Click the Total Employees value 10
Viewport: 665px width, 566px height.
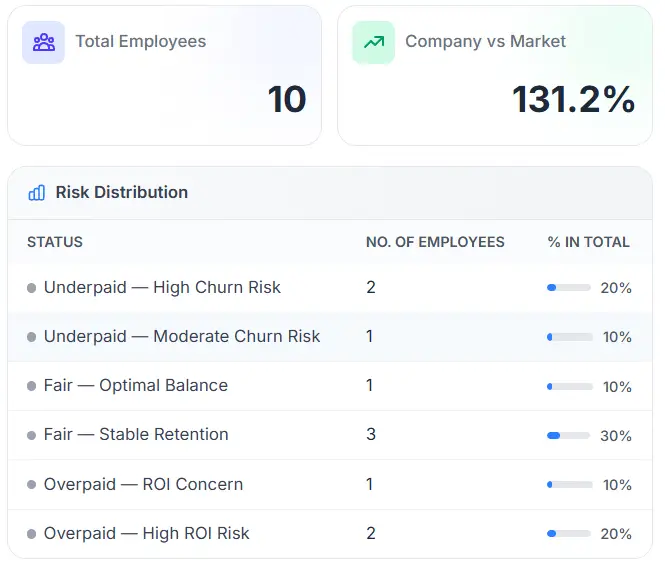pos(286,100)
